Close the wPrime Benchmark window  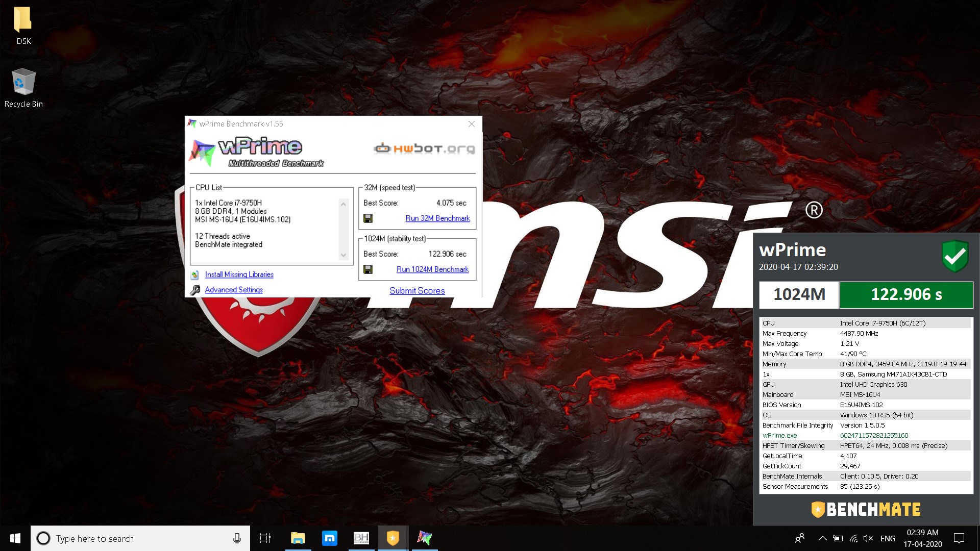coord(472,124)
